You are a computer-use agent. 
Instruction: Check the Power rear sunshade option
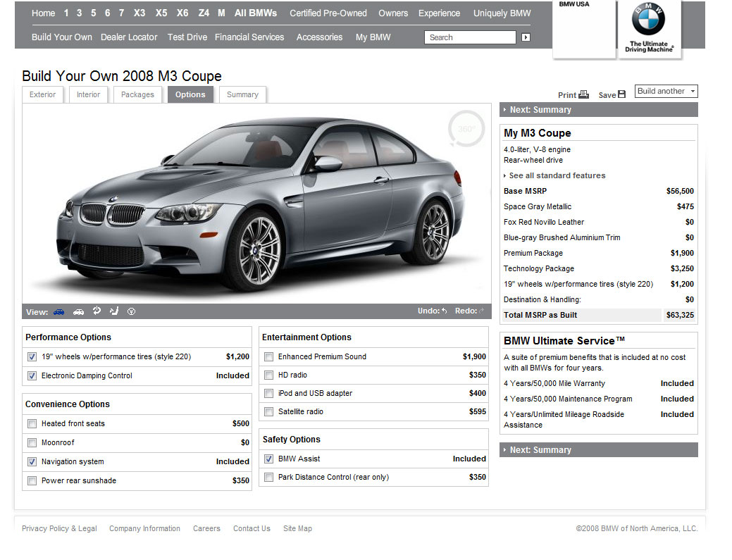pyautogui.click(x=32, y=480)
